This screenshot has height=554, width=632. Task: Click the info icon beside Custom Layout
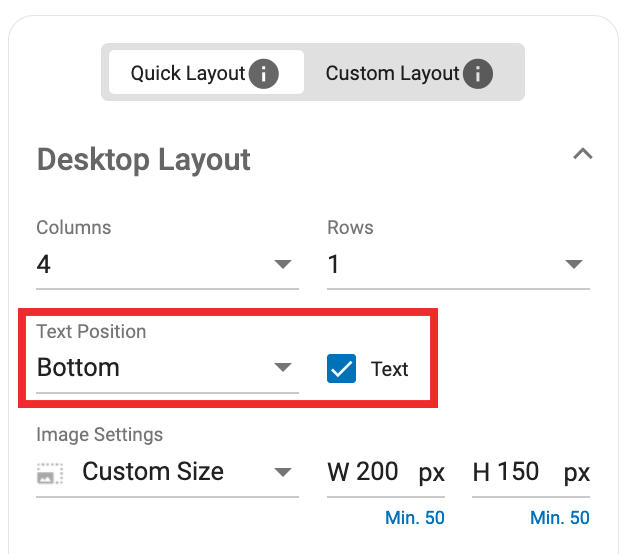(x=478, y=74)
